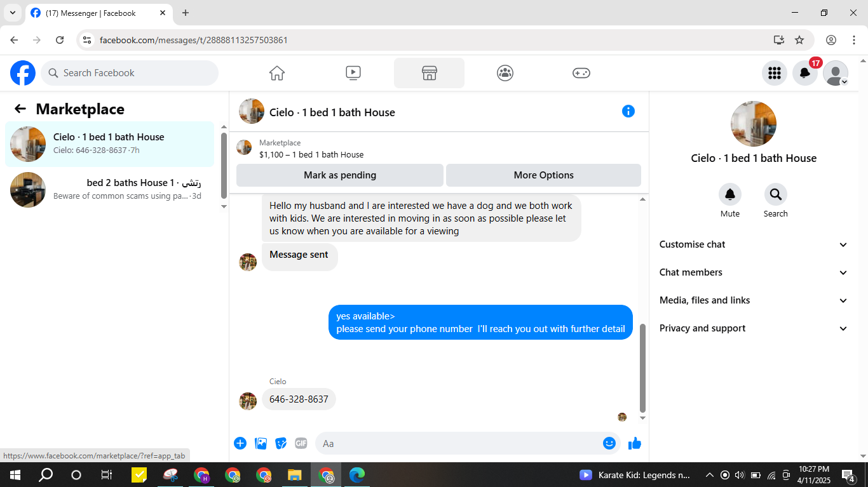Viewport: 868px width, 487px height.
Task: Open Sticky Notes from taskbar
Action: coord(139,475)
